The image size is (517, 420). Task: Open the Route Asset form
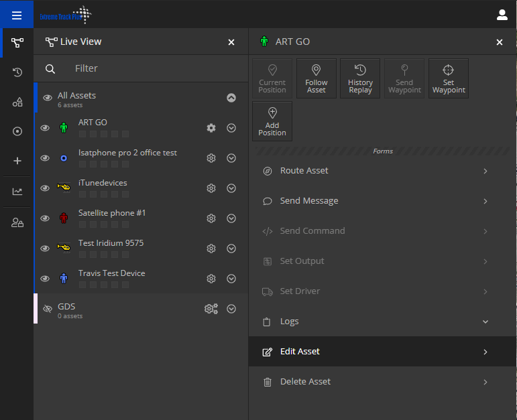click(382, 171)
